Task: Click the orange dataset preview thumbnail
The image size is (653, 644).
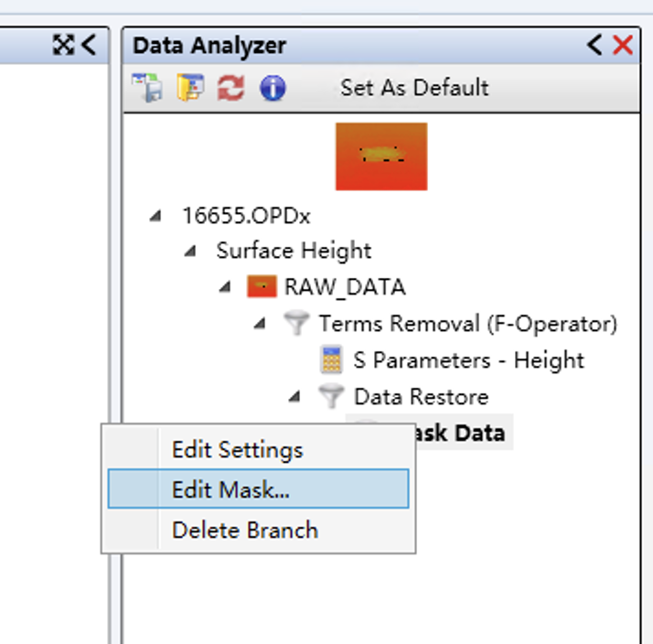Action: 380,156
